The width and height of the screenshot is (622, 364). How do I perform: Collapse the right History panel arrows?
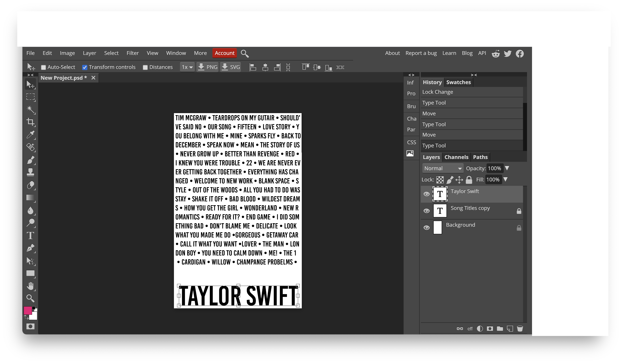pos(474,75)
